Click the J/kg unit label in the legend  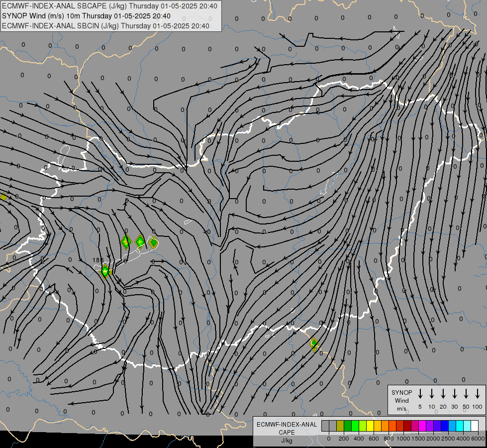click(287, 440)
